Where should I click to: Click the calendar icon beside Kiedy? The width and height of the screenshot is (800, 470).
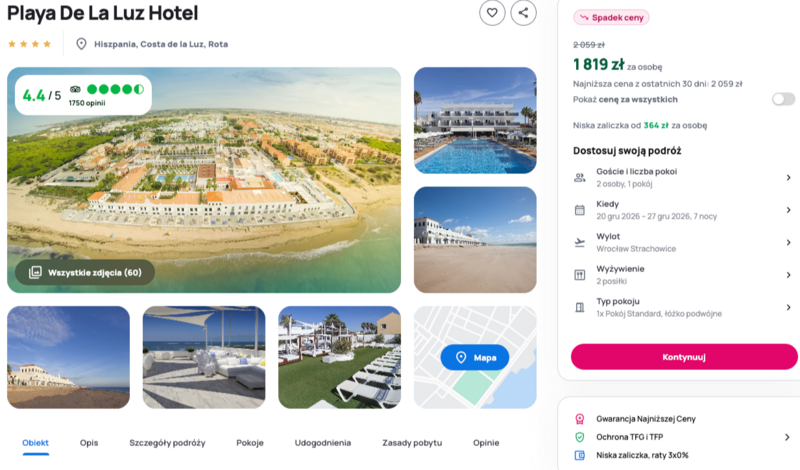580,210
